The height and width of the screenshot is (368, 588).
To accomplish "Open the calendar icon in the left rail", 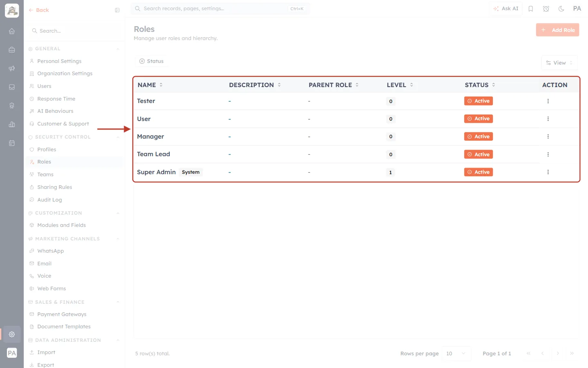I will 12,143.
